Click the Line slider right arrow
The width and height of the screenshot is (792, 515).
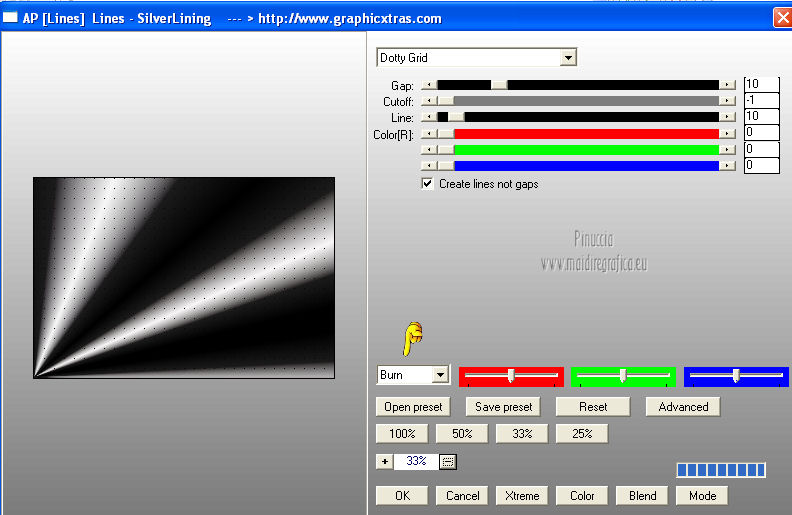pyautogui.click(x=727, y=117)
